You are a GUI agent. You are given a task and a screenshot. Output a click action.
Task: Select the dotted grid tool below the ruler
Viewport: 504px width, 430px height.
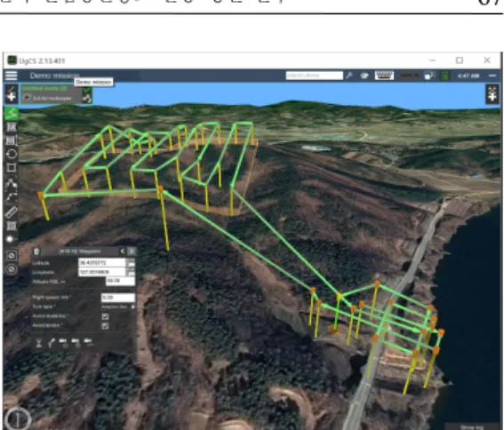(x=12, y=226)
